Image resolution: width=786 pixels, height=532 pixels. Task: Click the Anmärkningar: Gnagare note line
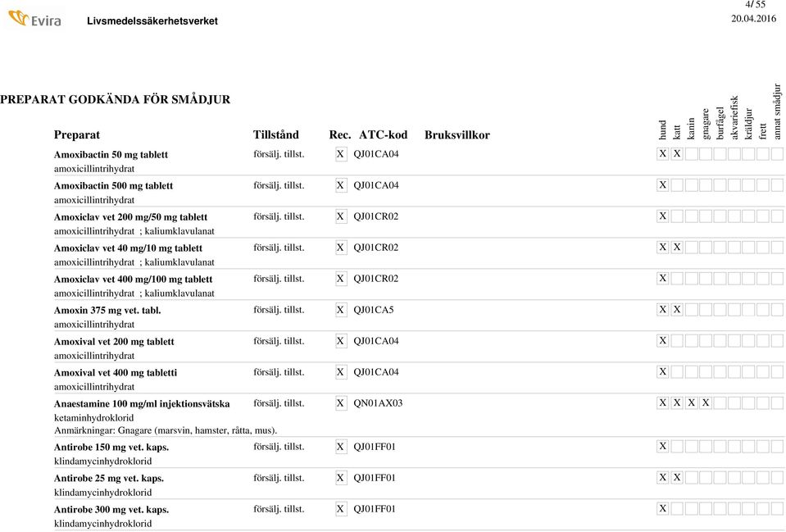tap(166, 430)
